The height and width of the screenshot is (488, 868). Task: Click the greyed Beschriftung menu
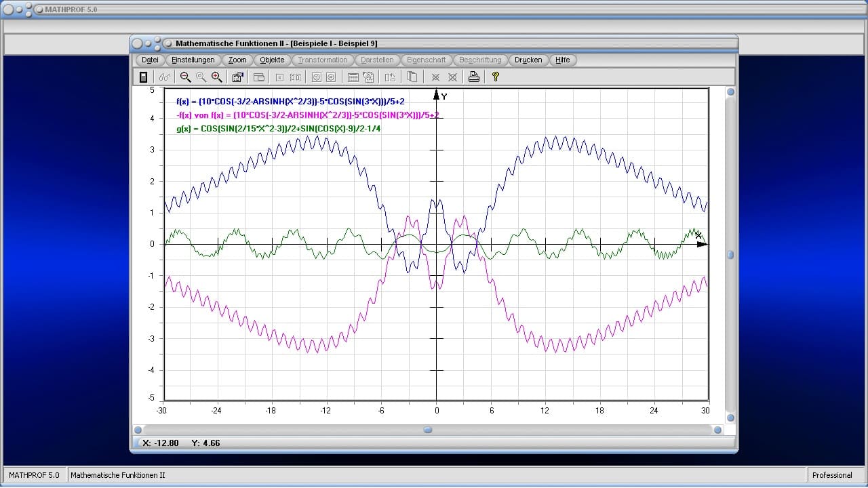click(x=480, y=60)
